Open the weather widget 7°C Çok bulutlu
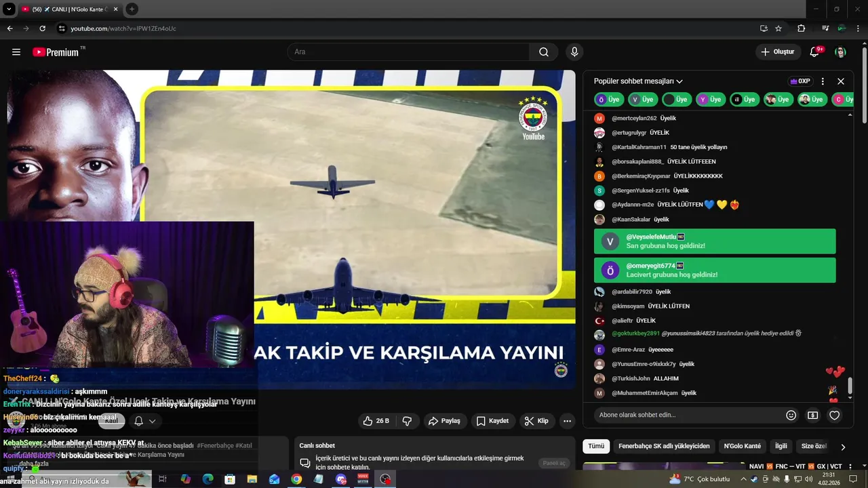Screen dimensions: 868x488 (x=699, y=479)
